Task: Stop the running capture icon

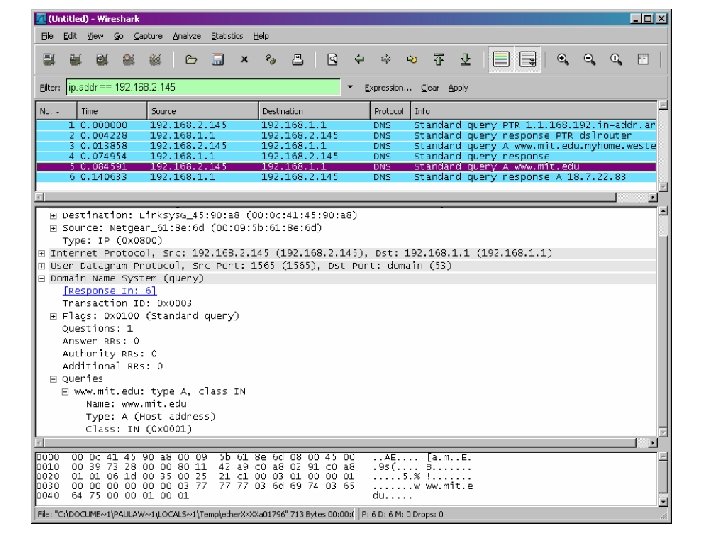Action: pos(129,60)
